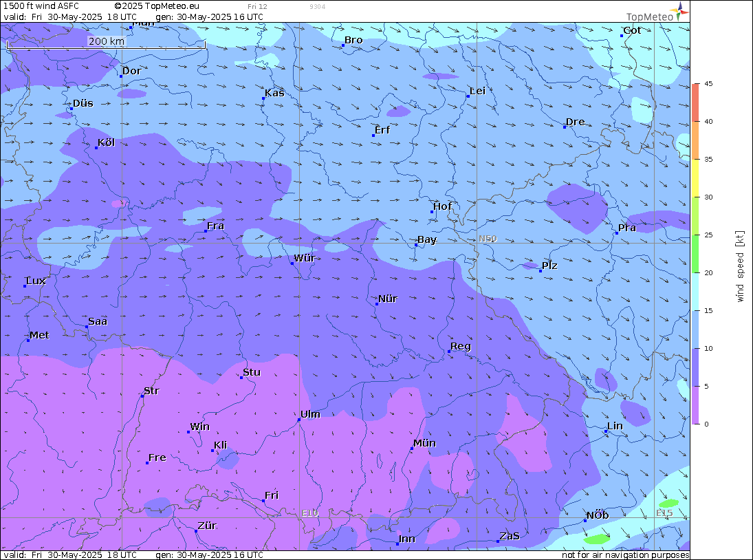Viewport: 753px width, 560px height.
Task: Select the "Wür" city label
Action: tap(305, 259)
